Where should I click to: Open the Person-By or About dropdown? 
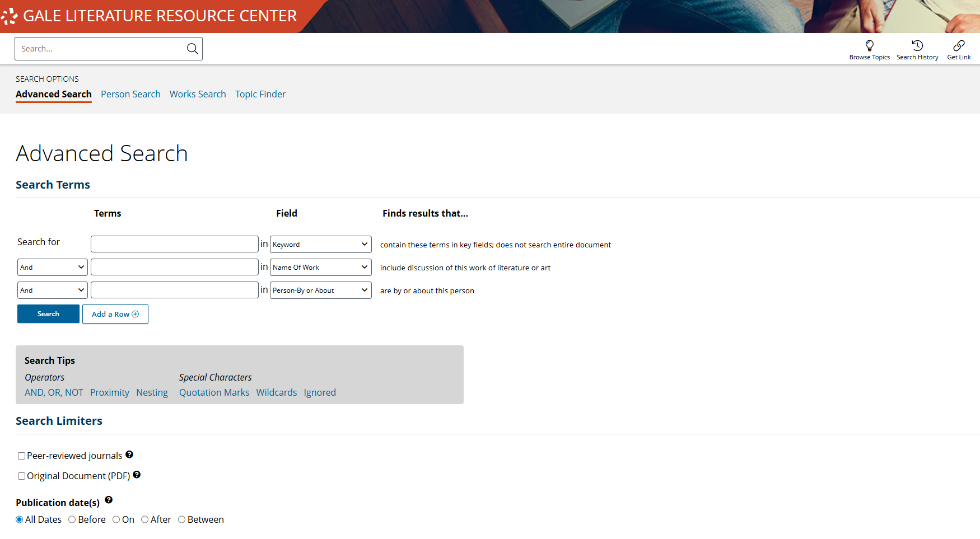321,290
